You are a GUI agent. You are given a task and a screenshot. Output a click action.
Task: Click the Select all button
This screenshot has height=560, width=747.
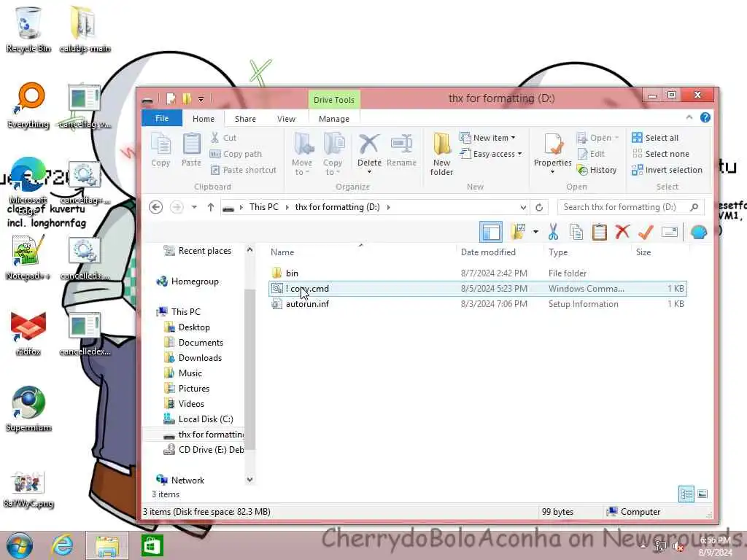[655, 138]
